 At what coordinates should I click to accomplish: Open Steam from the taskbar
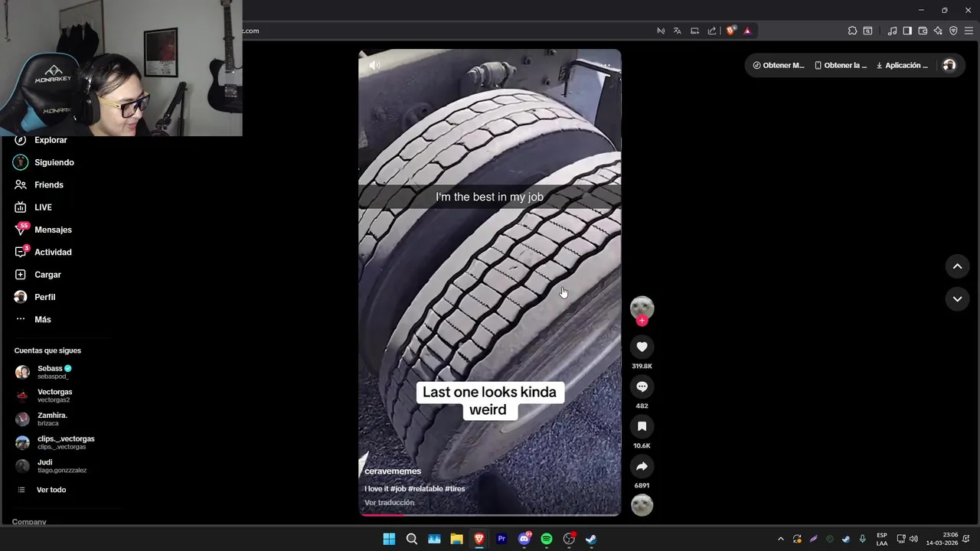[592, 539]
